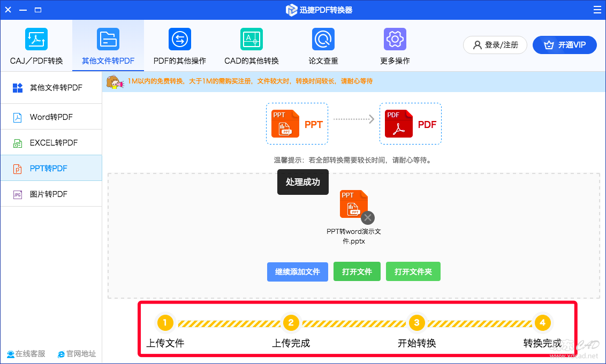
Task: Open the CAJ/PDF转换 icon tab
Action: click(x=36, y=39)
